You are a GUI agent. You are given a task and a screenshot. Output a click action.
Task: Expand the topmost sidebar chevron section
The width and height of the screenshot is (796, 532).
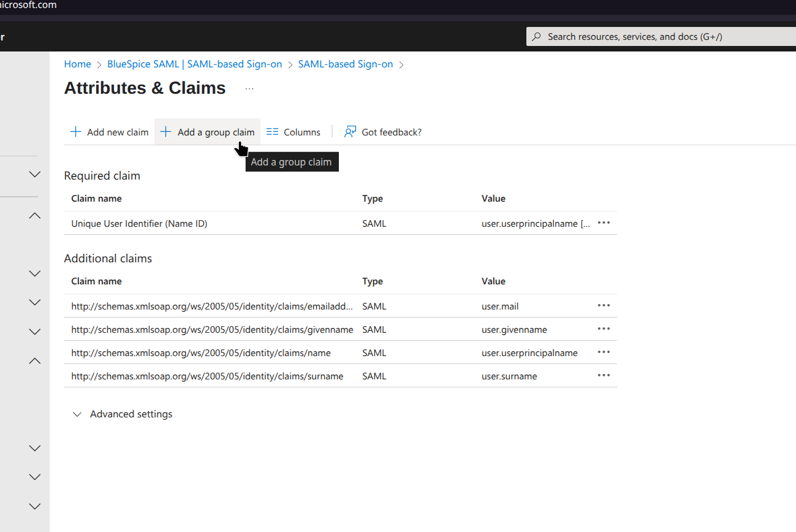[x=35, y=175]
